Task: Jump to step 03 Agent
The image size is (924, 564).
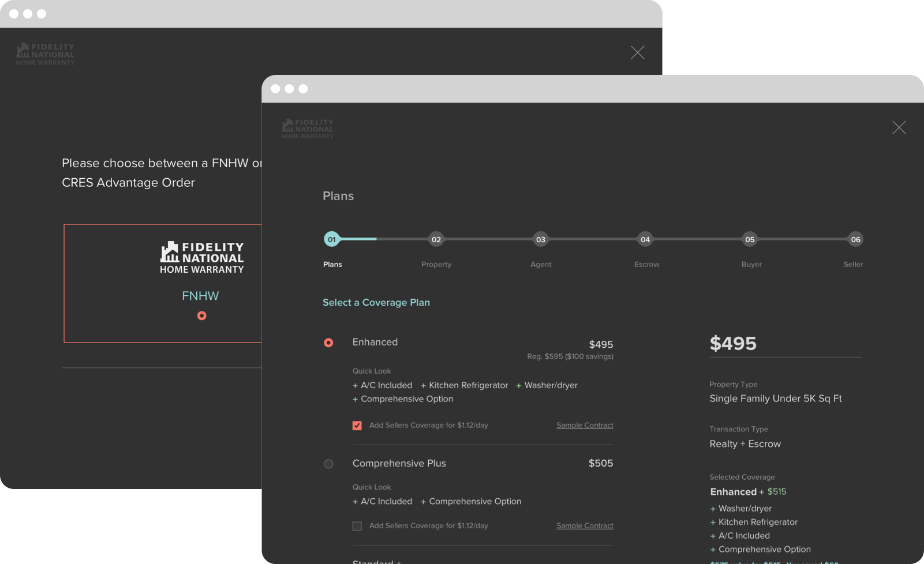Action: click(x=540, y=239)
